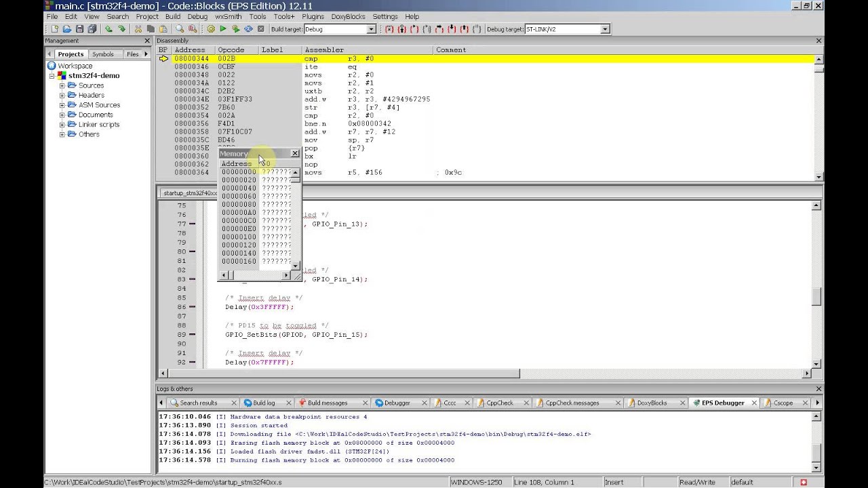Click the Find magnifier icon
The height and width of the screenshot is (488, 868).
point(180,29)
